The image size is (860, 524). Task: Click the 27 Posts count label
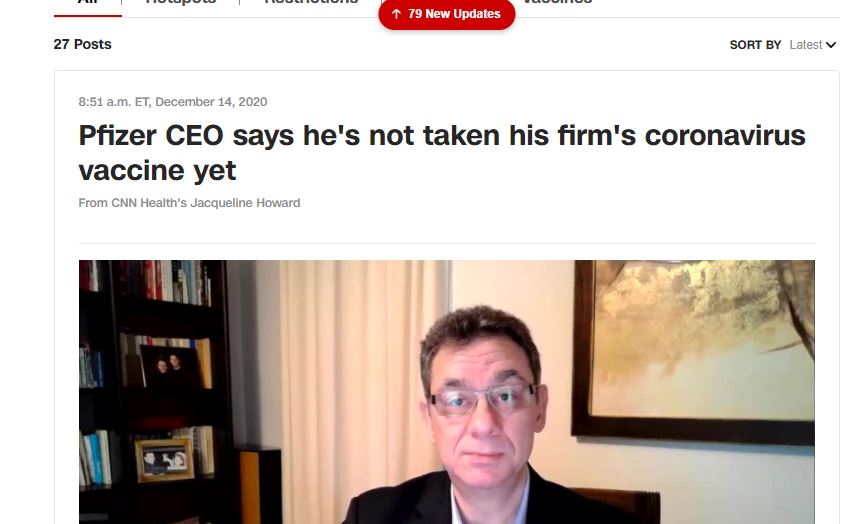[82, 44]
